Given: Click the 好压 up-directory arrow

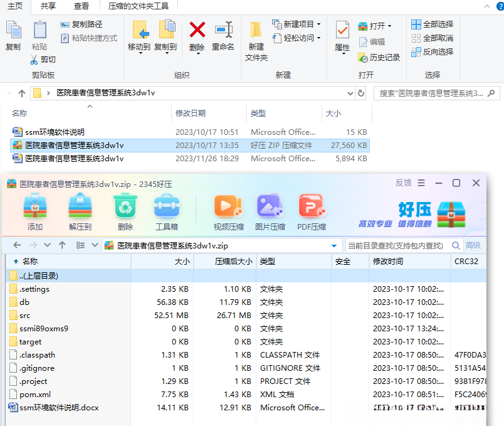Looking at the screenshot, I should pos(62,245).
